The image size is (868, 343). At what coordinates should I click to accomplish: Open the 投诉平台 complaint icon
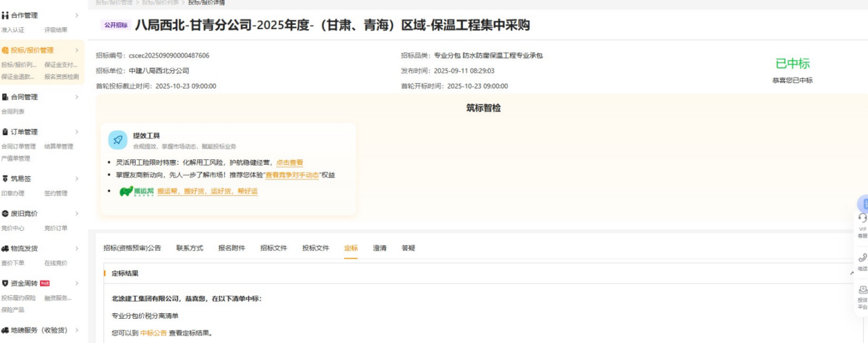click(x=862, y=290)
